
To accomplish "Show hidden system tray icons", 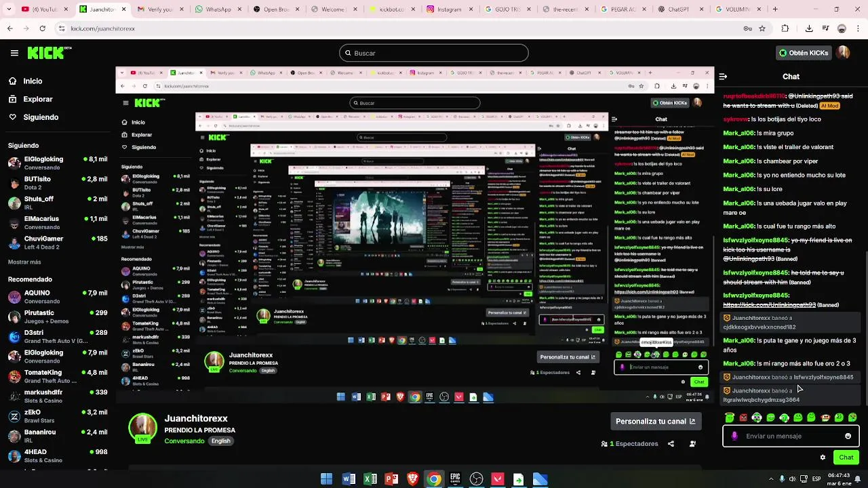I will coord(770,479).
